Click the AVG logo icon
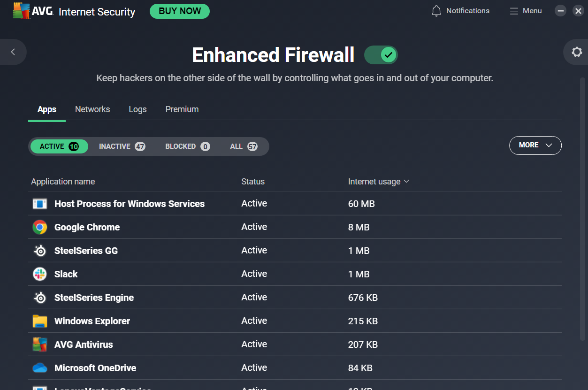 (21, 11)
